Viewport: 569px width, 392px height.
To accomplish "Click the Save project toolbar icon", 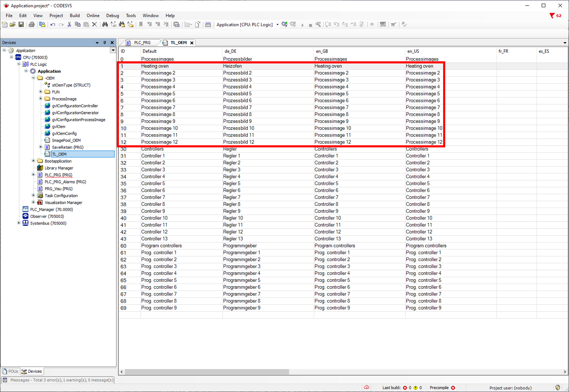I will (x=21, y=24).
